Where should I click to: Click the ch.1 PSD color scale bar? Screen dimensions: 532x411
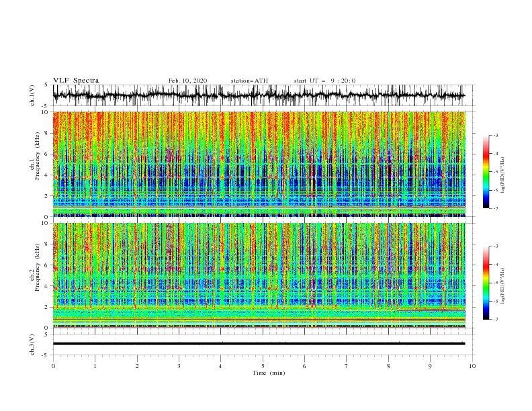coord(486,171)
